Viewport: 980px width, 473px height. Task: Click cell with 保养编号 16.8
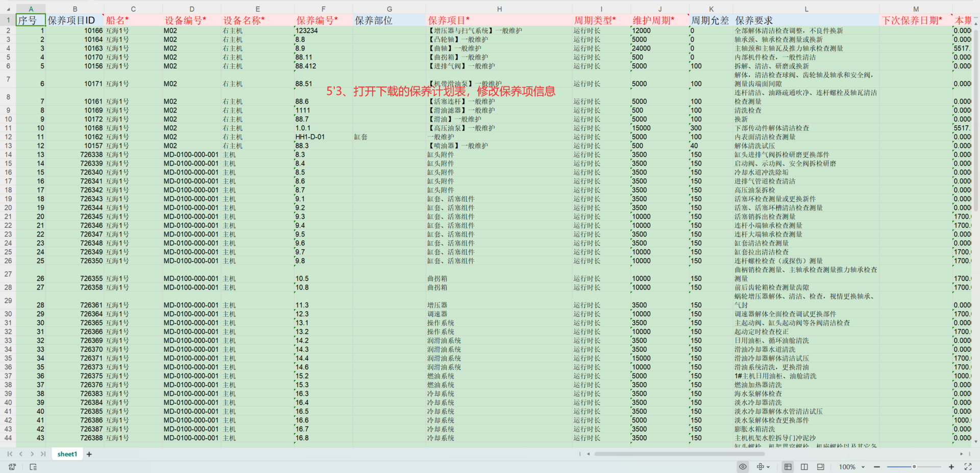(323, 438)
